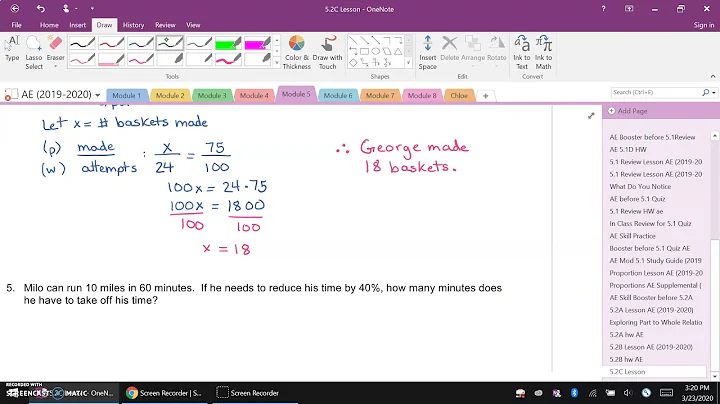Open the Module 6 section tab

coord(338,95)
